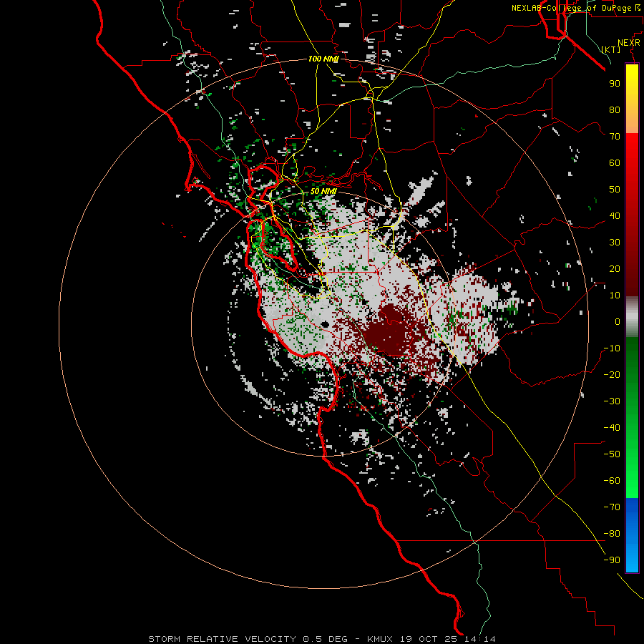Click the -60 value on velocity scale
Screen dimensions: 644x644
pos(612,481)
